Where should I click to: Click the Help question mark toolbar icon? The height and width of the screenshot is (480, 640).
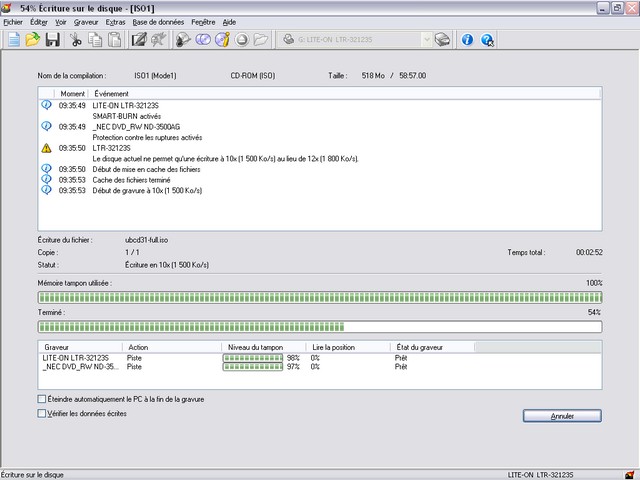click(x=487, y=40)
